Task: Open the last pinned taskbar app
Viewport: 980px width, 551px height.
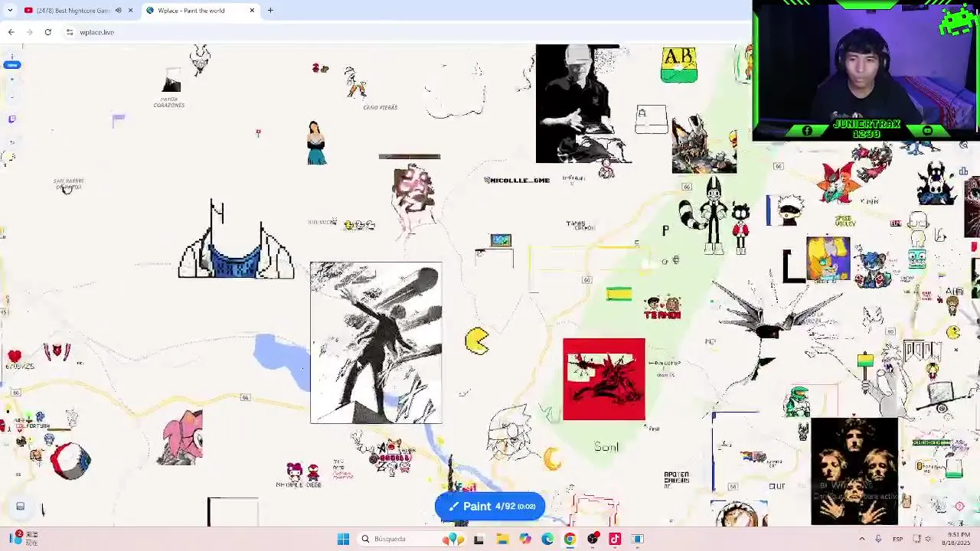Action: point(637,539)
